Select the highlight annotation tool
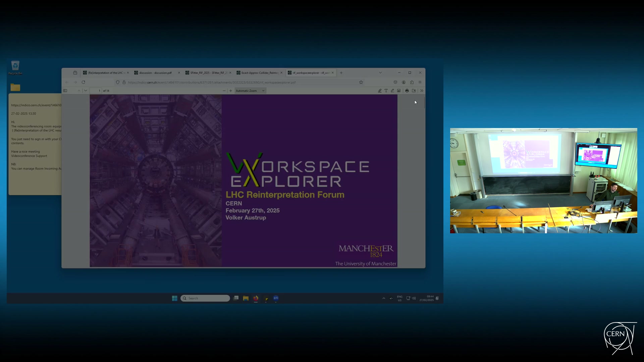The image size is (644, 362). point(380,90)
